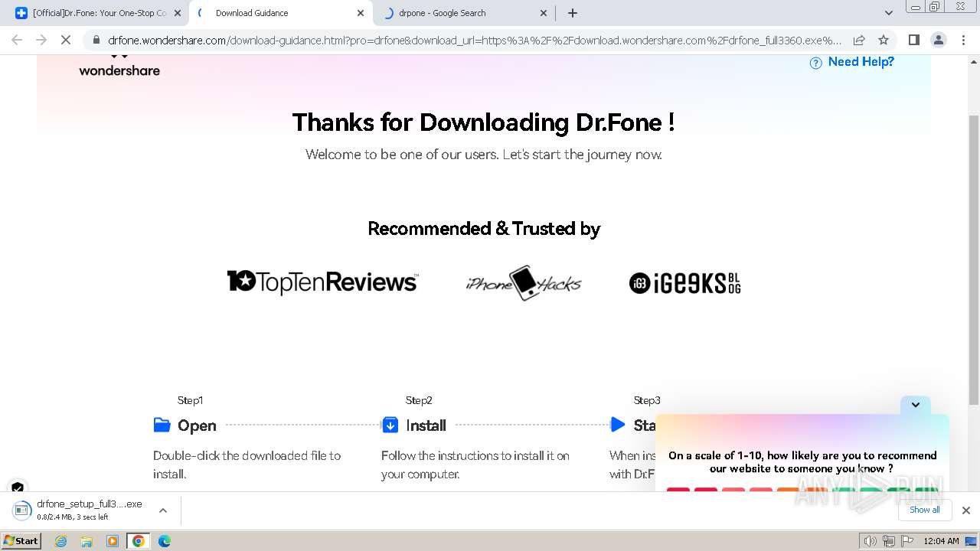Click the Thanks for Downloading Dr.Fone heading
Viewport: 980px width, 551px height.
483,122
